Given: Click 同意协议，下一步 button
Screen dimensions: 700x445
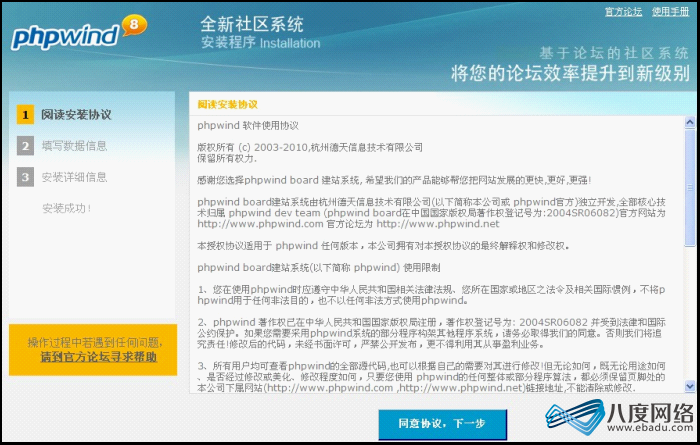Looking at the screenshot, I should 442,424.
